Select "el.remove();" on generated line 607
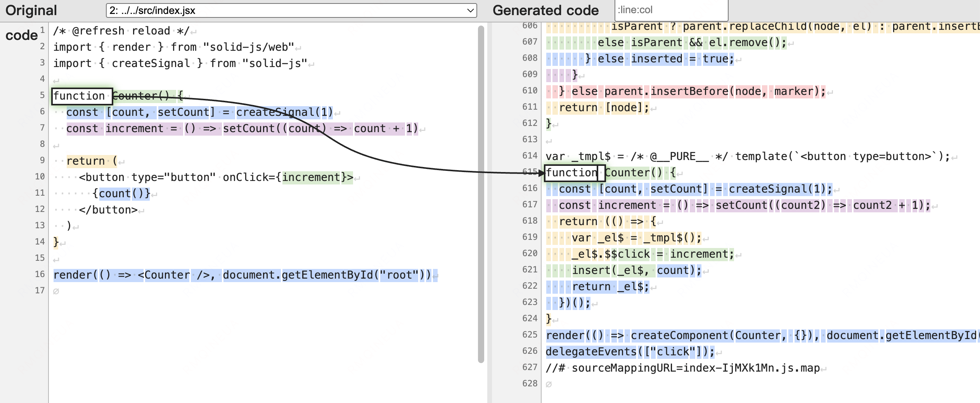The width and height of the screenshot is (980, 403). tap(747, 43)
